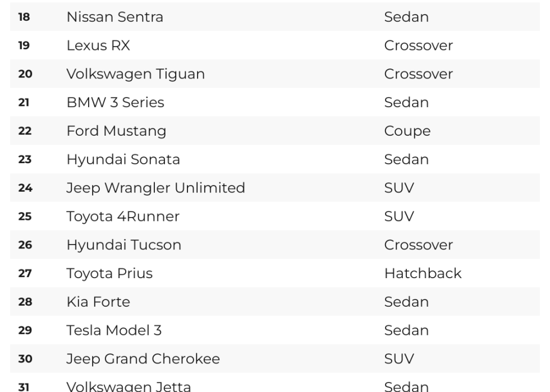
Task: Click Hatchback in the Toyota Prius row
Action: click(x=423, y=274)
